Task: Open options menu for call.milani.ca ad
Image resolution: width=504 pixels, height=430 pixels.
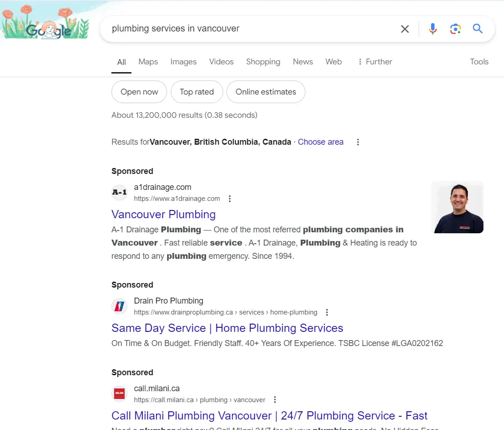Action: click(x=274, y=400)
